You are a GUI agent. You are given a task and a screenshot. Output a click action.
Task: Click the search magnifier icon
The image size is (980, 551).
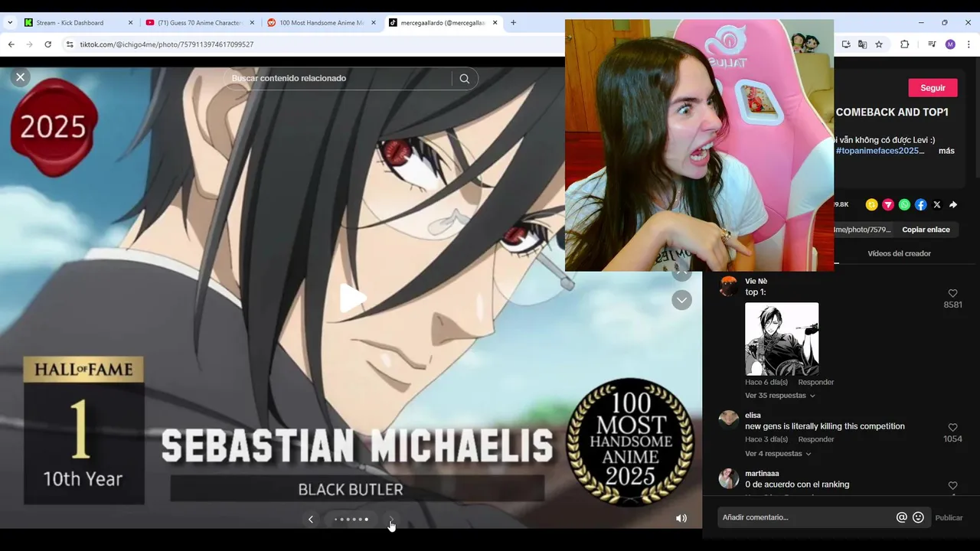[464, 78]
